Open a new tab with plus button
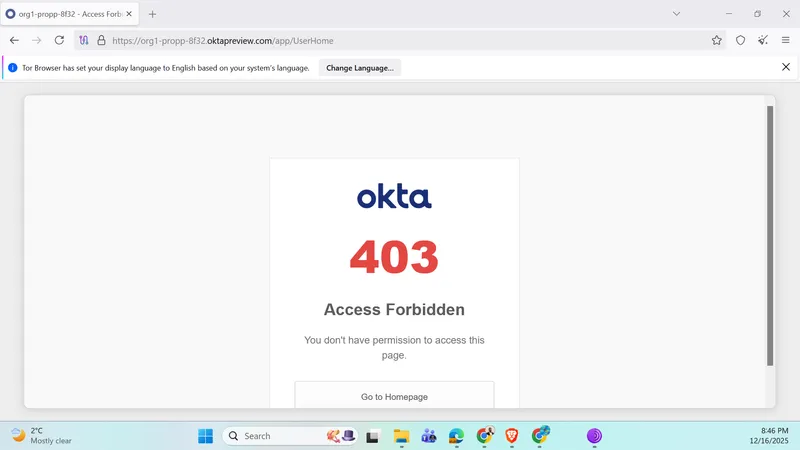The image size is (800, 450). pyautogui.click(x=152, y=14)
